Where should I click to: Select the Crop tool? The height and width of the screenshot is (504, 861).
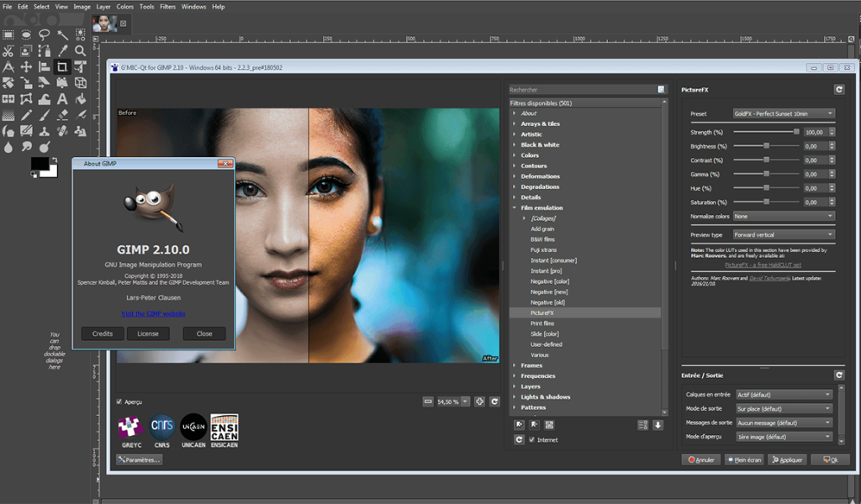(x=62, y=67)
